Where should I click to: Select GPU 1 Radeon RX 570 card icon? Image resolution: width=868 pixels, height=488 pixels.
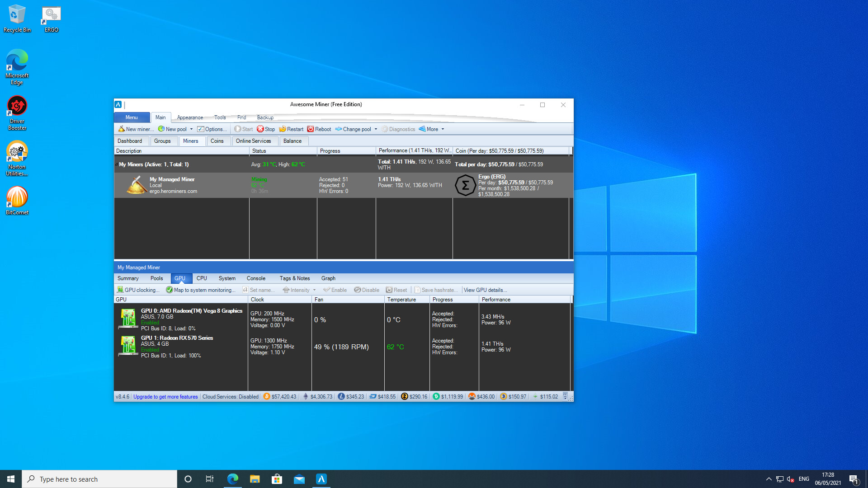tap(128, 346)
